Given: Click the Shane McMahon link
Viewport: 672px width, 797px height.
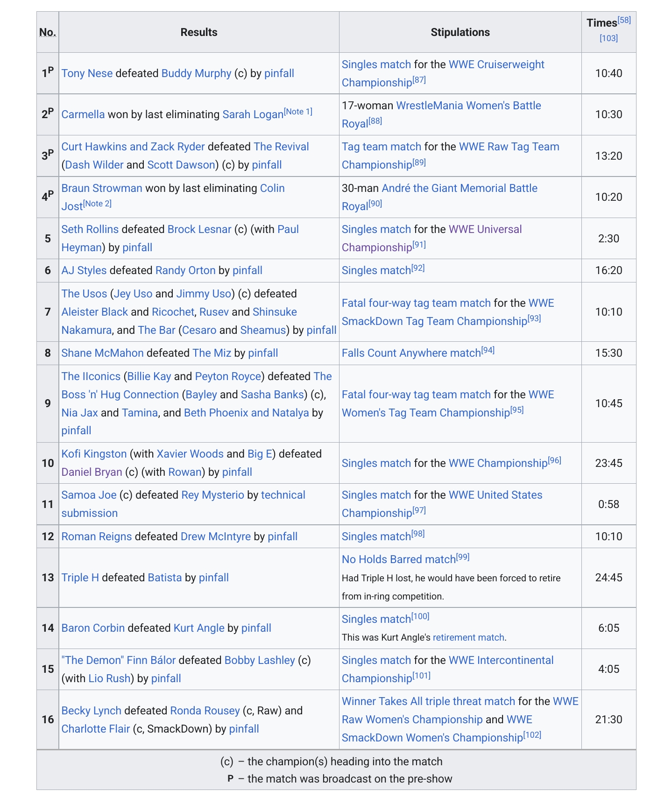Looking at the screenshot, I should point(103,353).
